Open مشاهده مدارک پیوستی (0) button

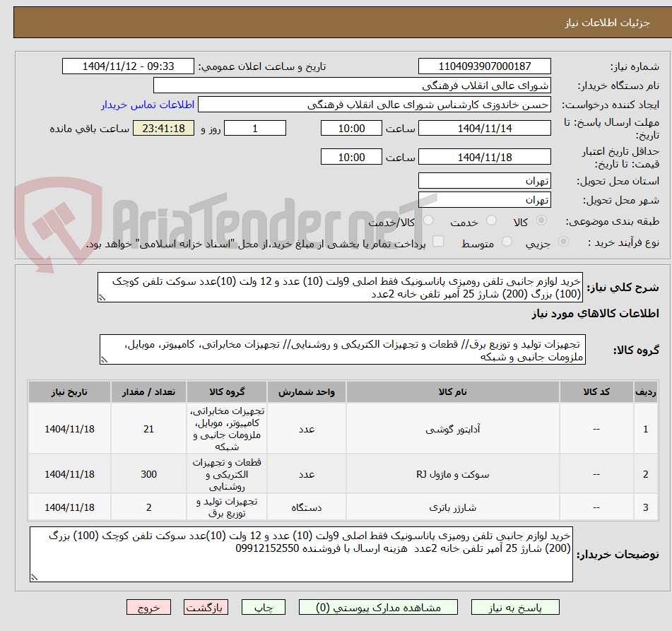pyautogui.click(x=378, y=608)
